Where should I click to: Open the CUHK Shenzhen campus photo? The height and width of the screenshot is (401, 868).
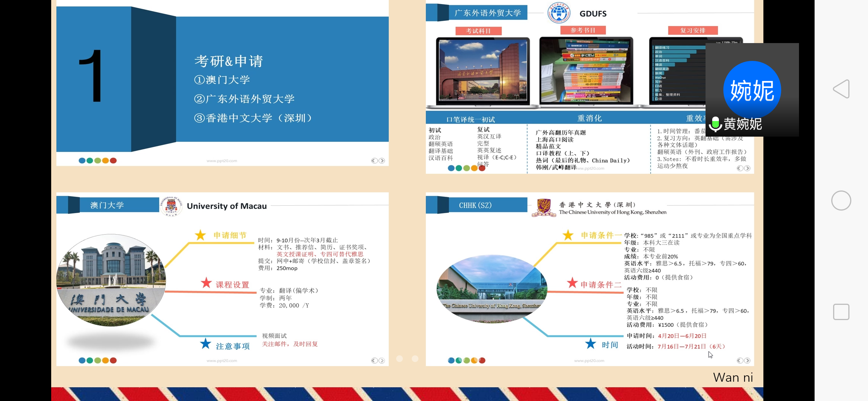click(x=492, y=288)
